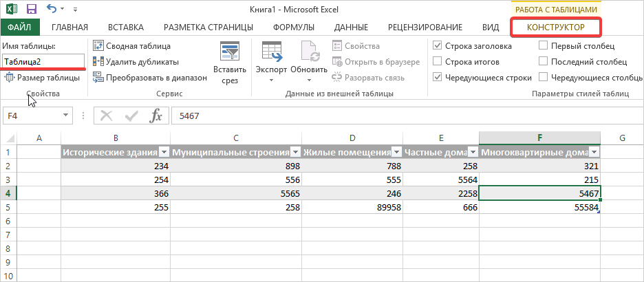
Task: Click the table name field containing Таблица2
Action: (x=43, y=62)
